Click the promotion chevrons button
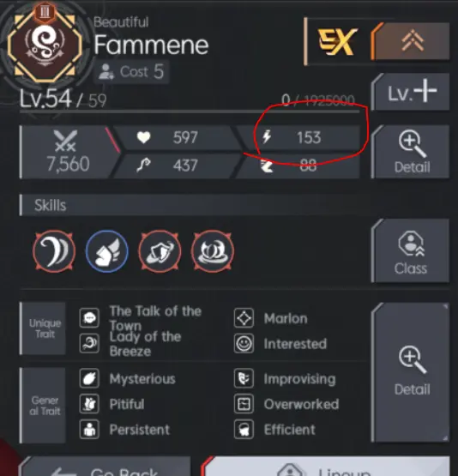458x476 pixels. (412, 41)
